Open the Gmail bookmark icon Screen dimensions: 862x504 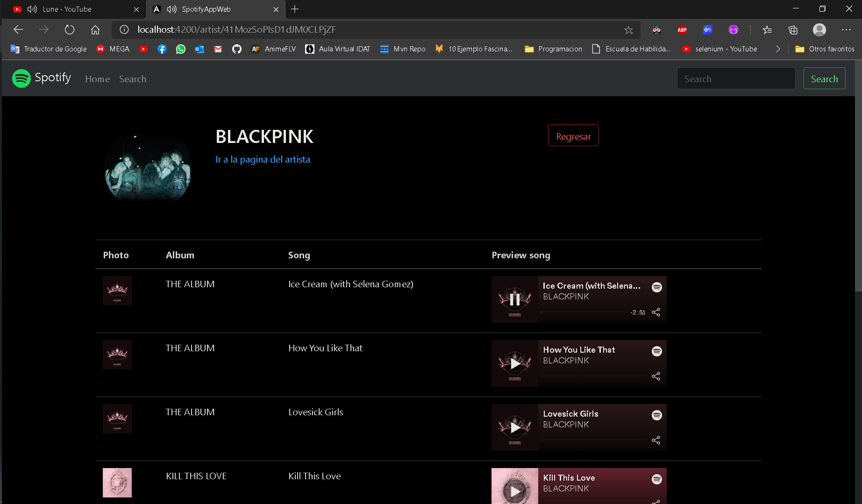click(218, 49)
